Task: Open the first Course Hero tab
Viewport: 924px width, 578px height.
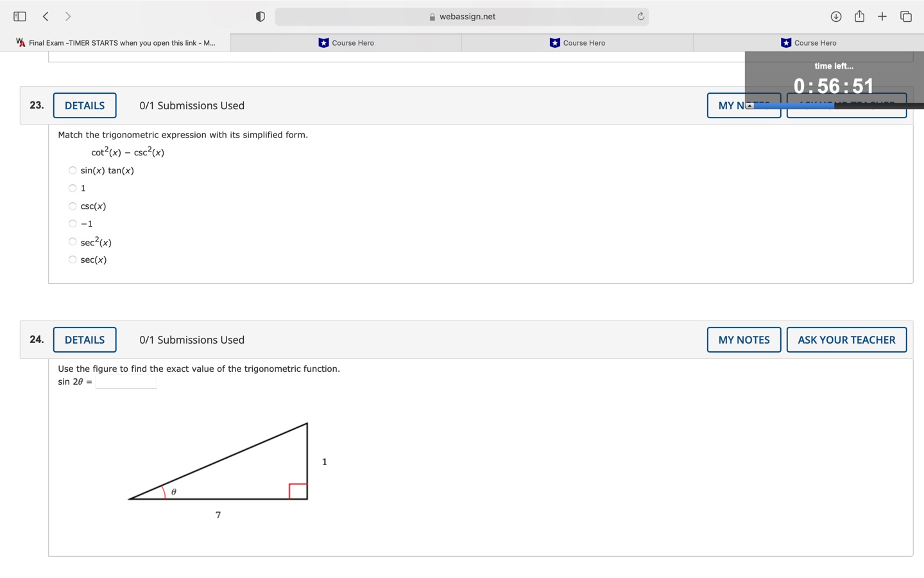Action: click(x=346, y=42)
